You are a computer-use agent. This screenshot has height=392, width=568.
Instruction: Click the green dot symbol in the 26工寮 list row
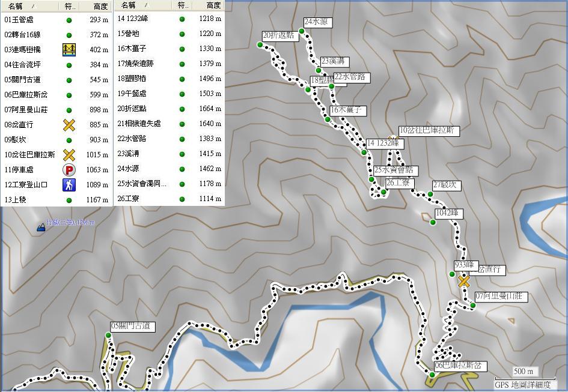[182, 199]
